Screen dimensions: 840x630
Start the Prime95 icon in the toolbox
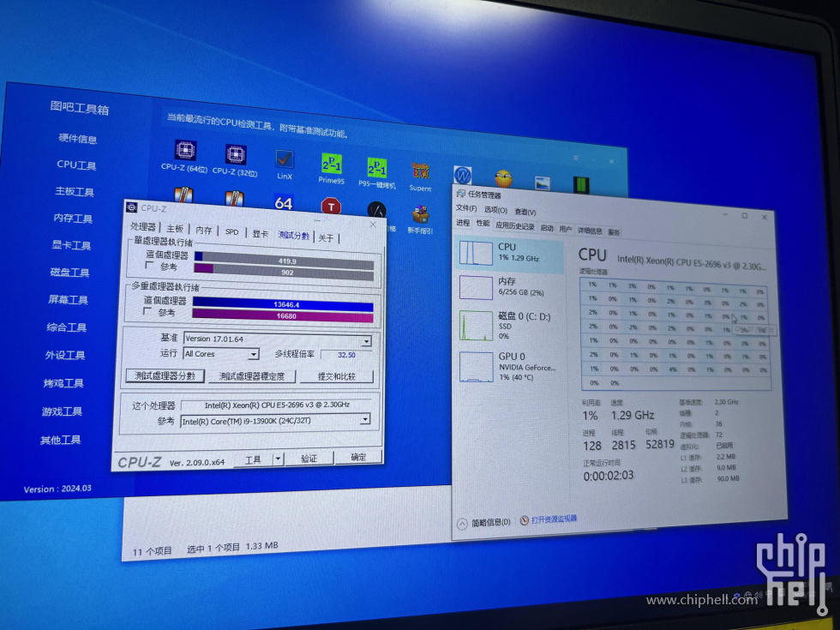(x=331, y=164)
